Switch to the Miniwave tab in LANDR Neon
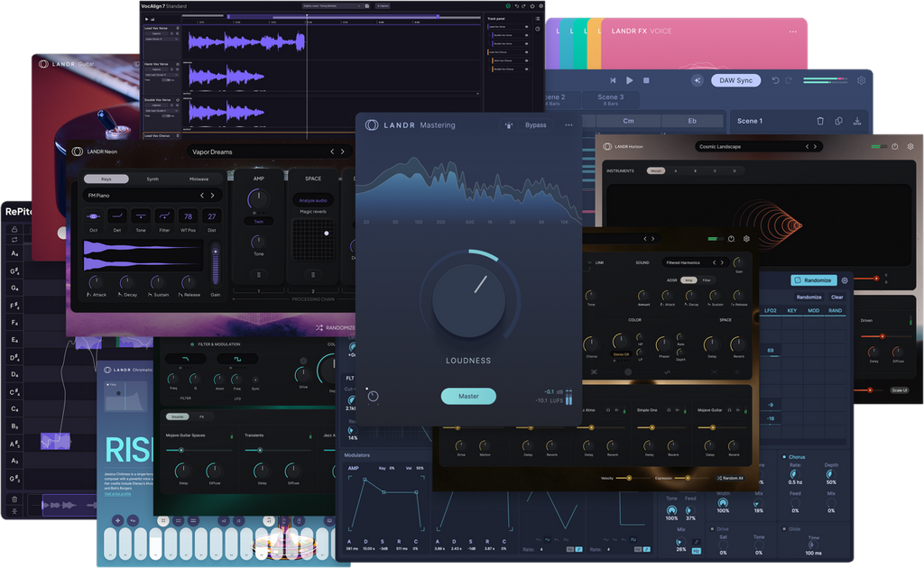924x568 pixels. click(x=199, y=179)
